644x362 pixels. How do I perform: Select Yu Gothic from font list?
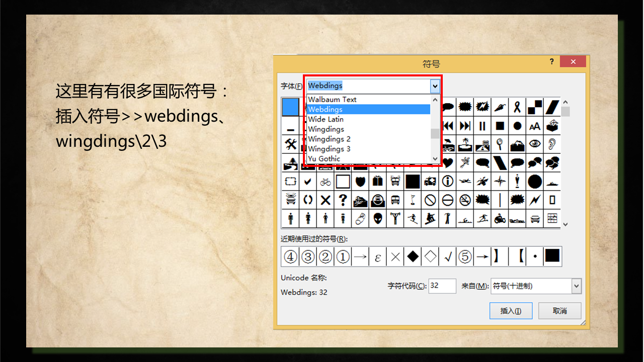[368, 158]
